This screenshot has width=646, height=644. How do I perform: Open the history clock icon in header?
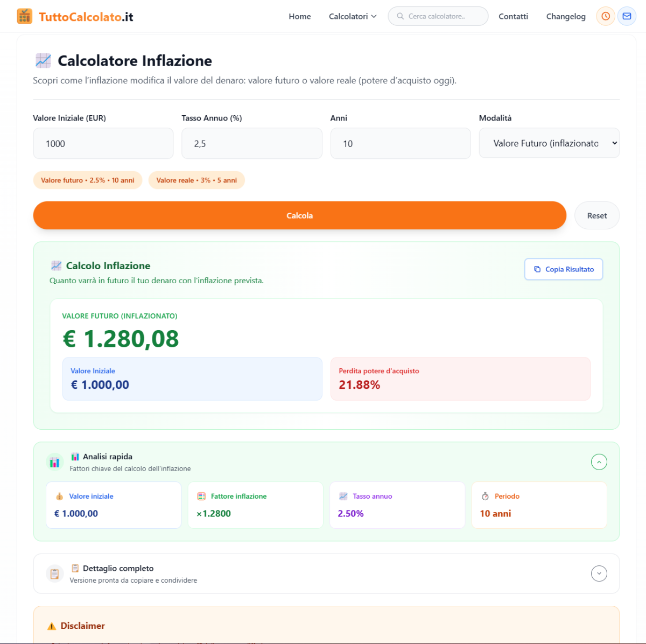tap(606, 16)
